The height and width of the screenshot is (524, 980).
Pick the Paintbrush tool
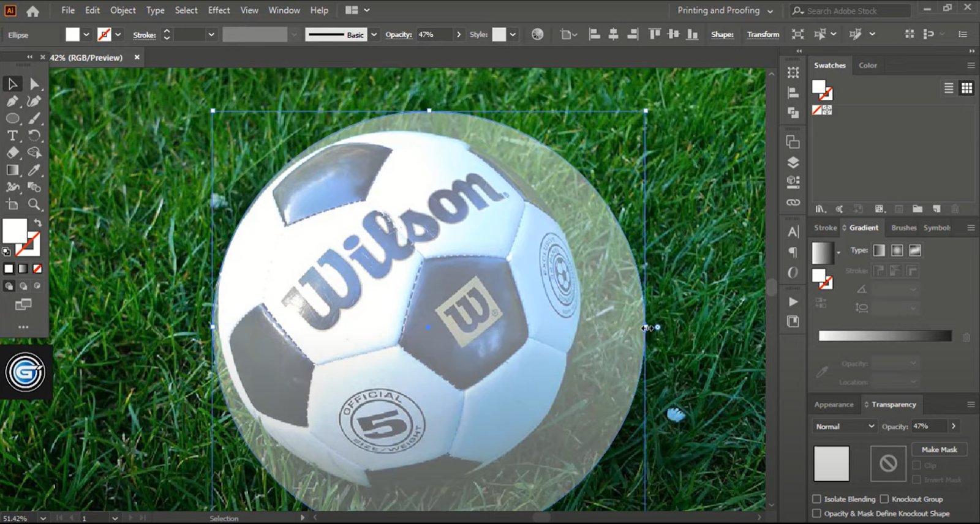click(x=34, y=118)
